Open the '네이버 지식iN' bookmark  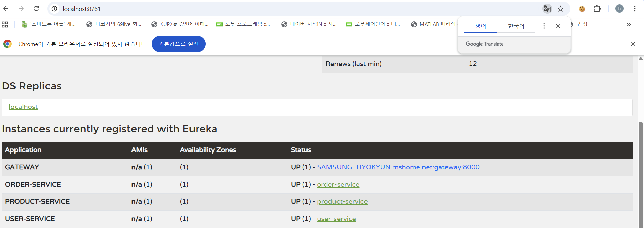(x=309, y=24)
